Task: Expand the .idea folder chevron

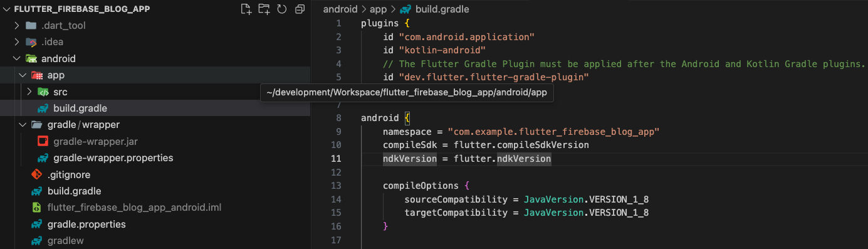Action: pyautogui.click(x=17, y=42)
